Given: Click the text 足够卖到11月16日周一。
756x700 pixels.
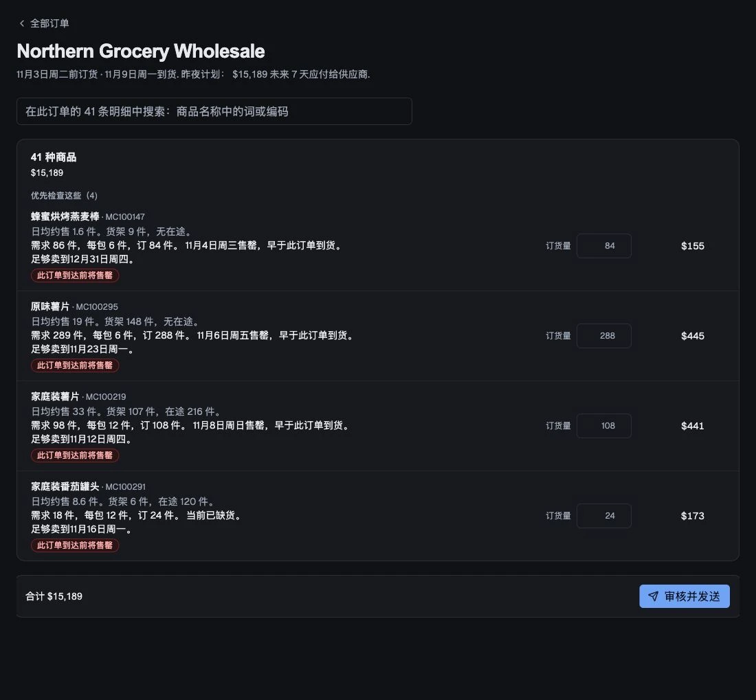Looking at the screenshot, I should 83,529.
